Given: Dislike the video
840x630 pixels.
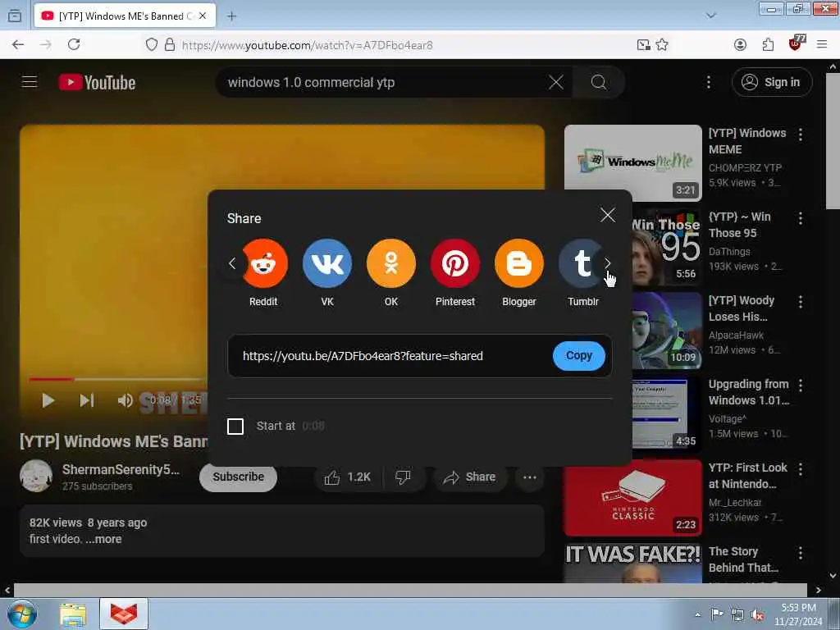Looking at the screenshot, I should (404, 477).
